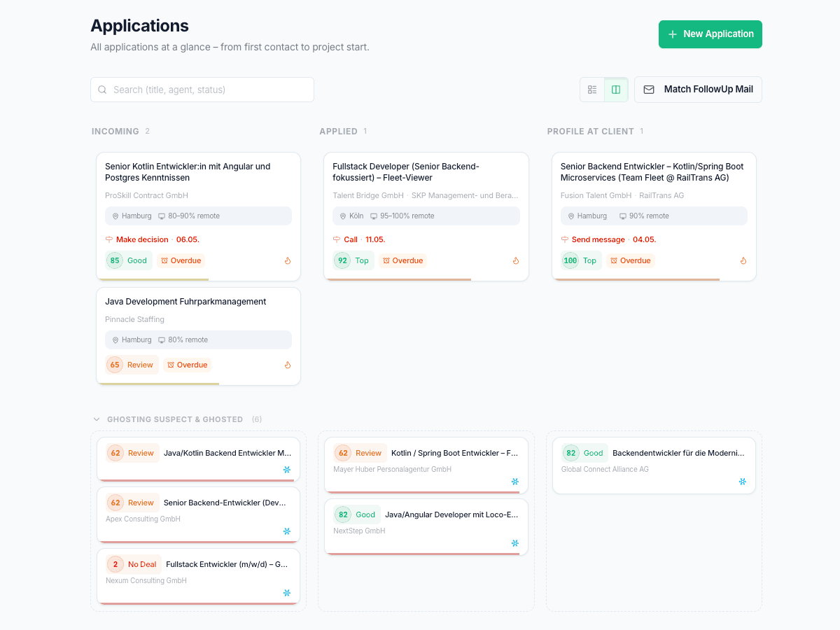The image size is (840, 630).
Task: Click the Incoming column header
Action: pyautogui.click(x=115, y=131)
